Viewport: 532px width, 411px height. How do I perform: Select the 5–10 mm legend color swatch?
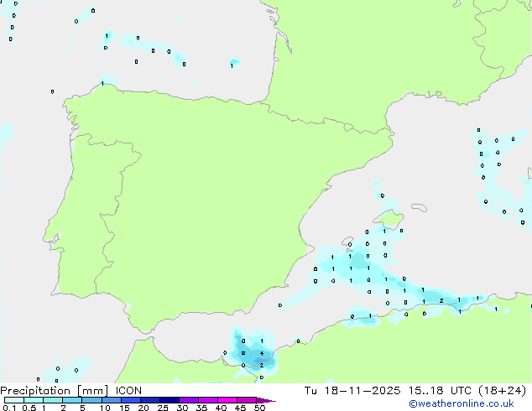91,400
